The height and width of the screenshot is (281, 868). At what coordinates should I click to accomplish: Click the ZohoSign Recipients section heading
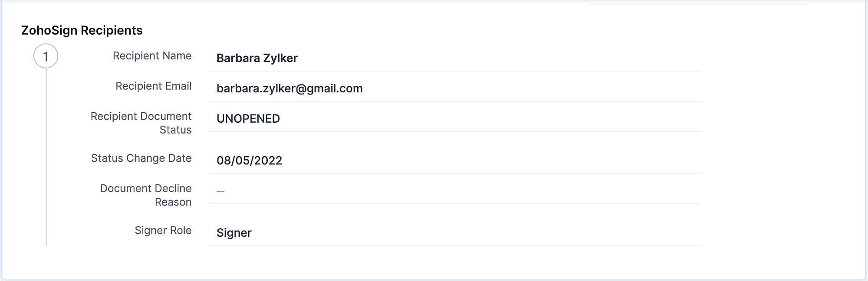[x=82, y=30]
